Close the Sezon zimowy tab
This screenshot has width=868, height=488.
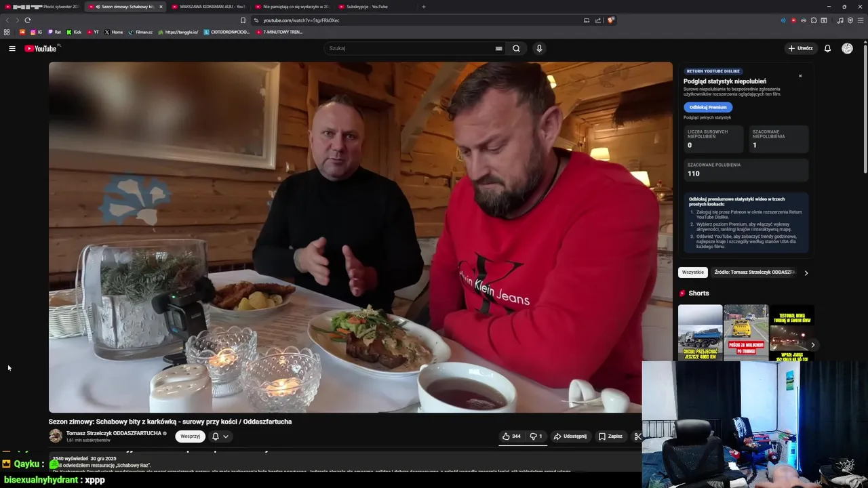point(161,7)
